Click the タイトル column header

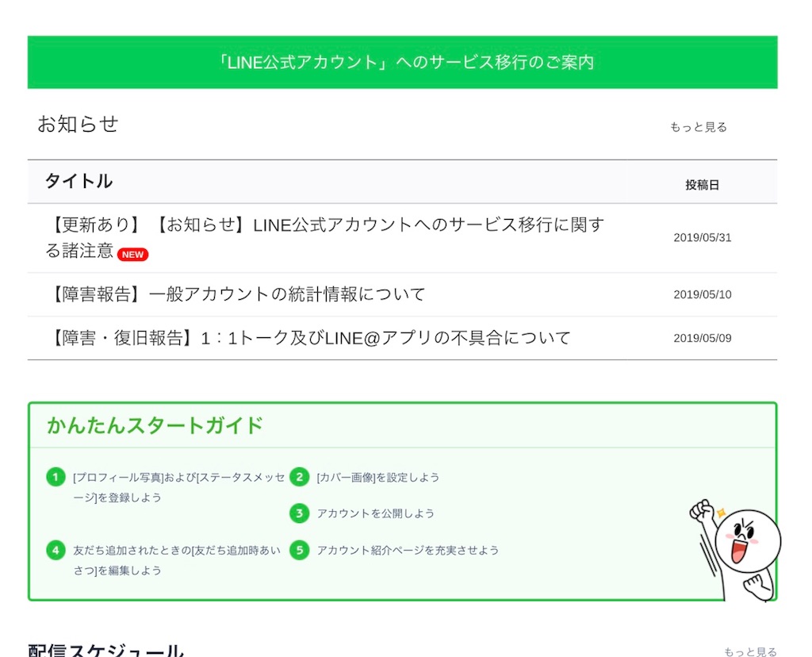tap(78, 181)
